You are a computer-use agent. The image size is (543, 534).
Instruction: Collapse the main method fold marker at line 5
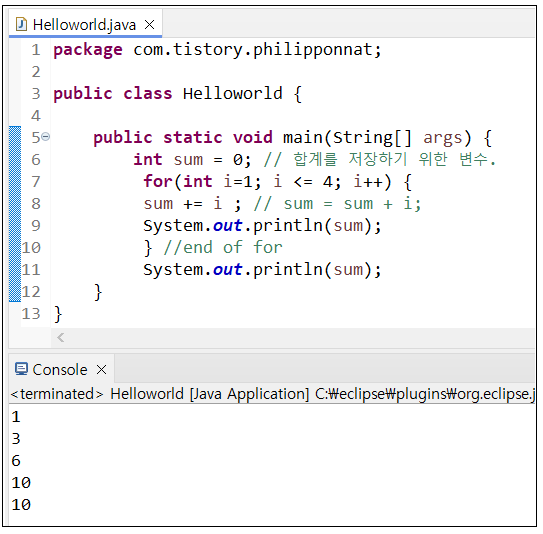(46, 137)
